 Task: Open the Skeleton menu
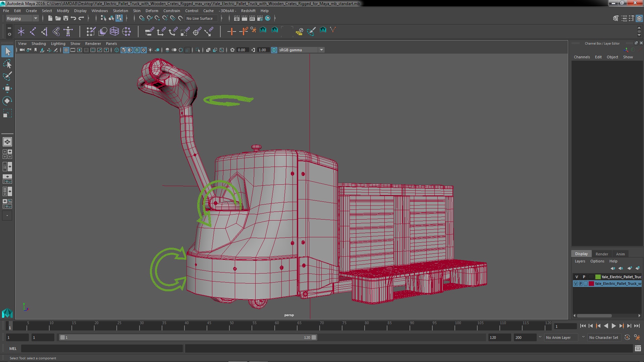click(x=120, y=11)
